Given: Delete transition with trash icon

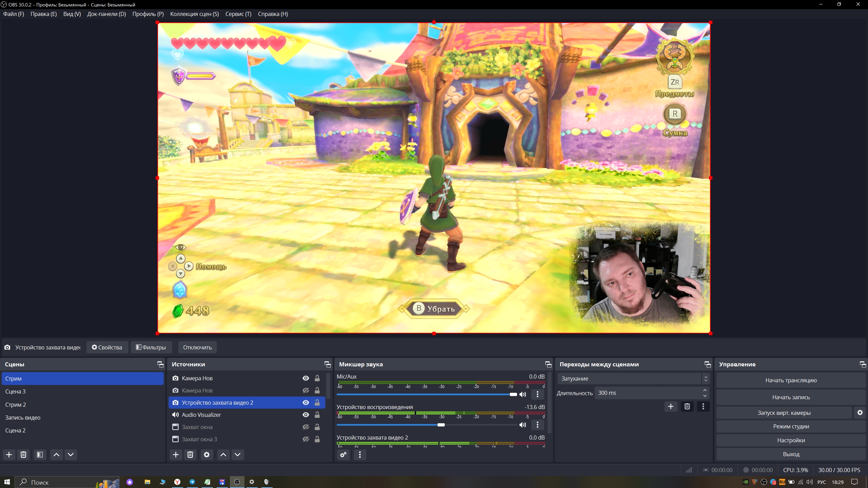Looking at the screenshot, I should coord(687,406).
